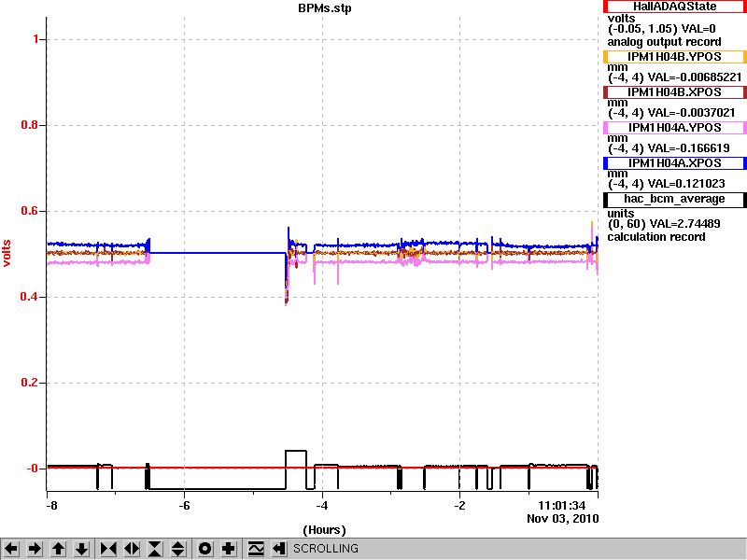The width and height of the screenshot is (747, 560).
Task: Click the BPMs.stp chart title
Action: coord(324,8)
